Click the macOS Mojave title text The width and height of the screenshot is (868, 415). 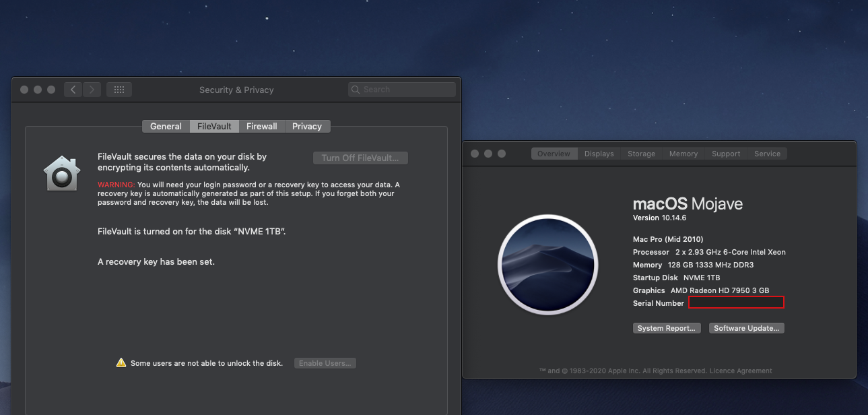[688, 203]
